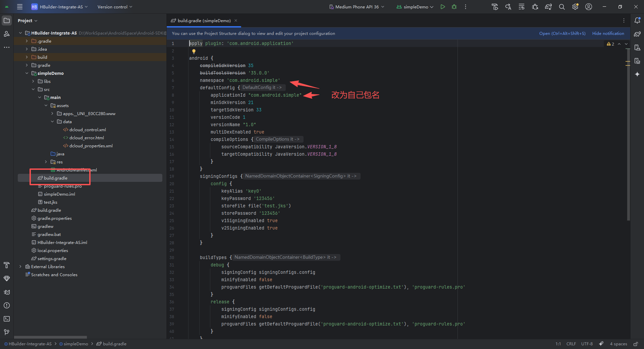Click simpleDemo breadcrumb in status bar
The height and width of the screenshot is (349, 644).
[x=74, y=344]
